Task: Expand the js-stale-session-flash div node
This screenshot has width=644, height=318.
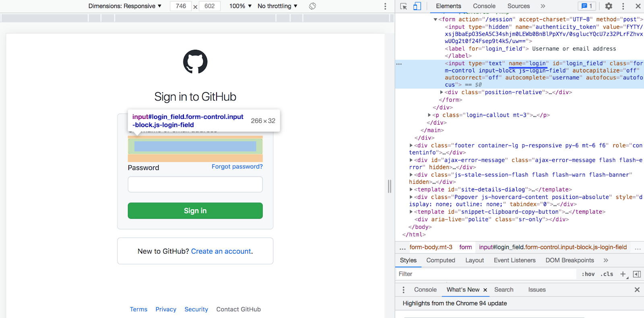Action: (x=411, y=175)
